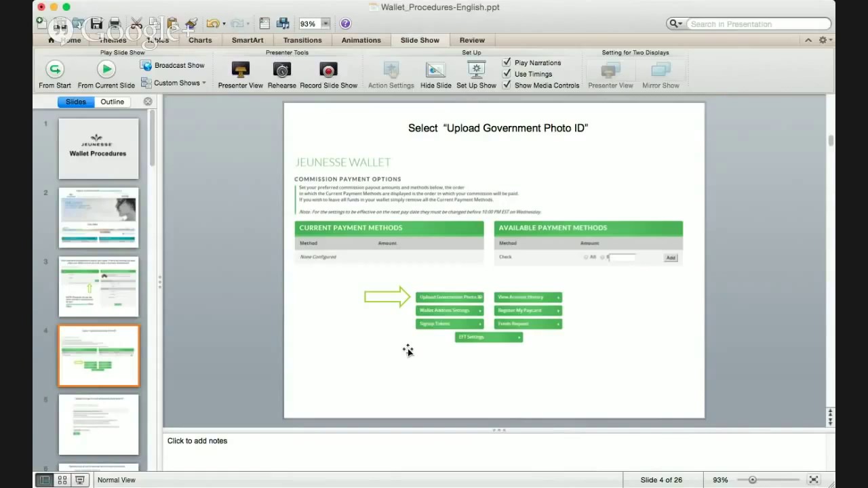Show the Outline pane tab
This screenshot has height=488, width=868.
click(x=113, y=102)
